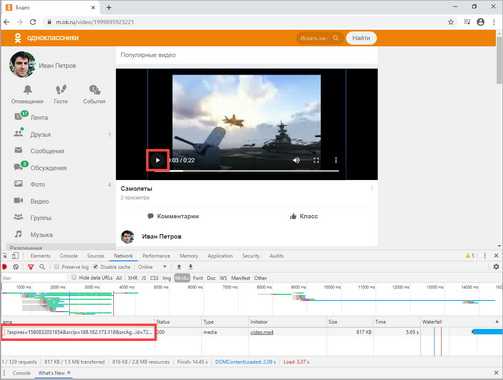This screenshot has width=503, height=380.
Task: Reload the page in the browser
Action: coord(33,22)
